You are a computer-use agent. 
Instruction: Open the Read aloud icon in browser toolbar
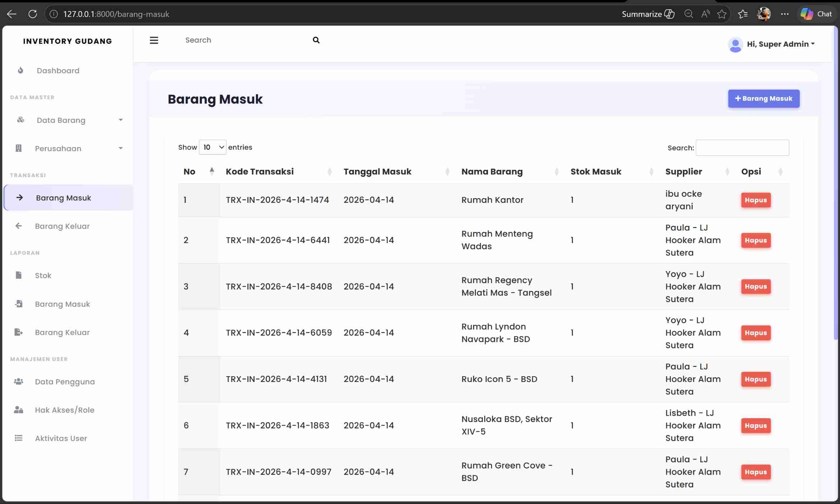click(705, 14)
